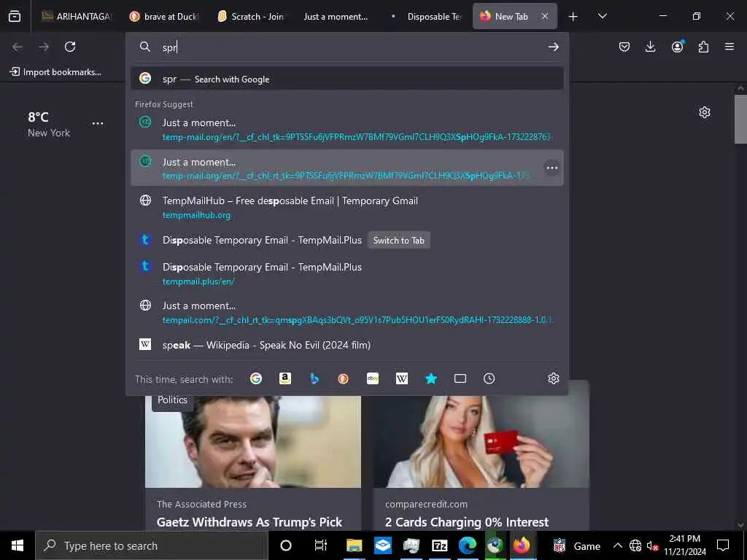Image resolution: width=747 pixels, height=560 pixels.
Task: Expand the list all tabs dropdown
Action: [x=602, y=16]
